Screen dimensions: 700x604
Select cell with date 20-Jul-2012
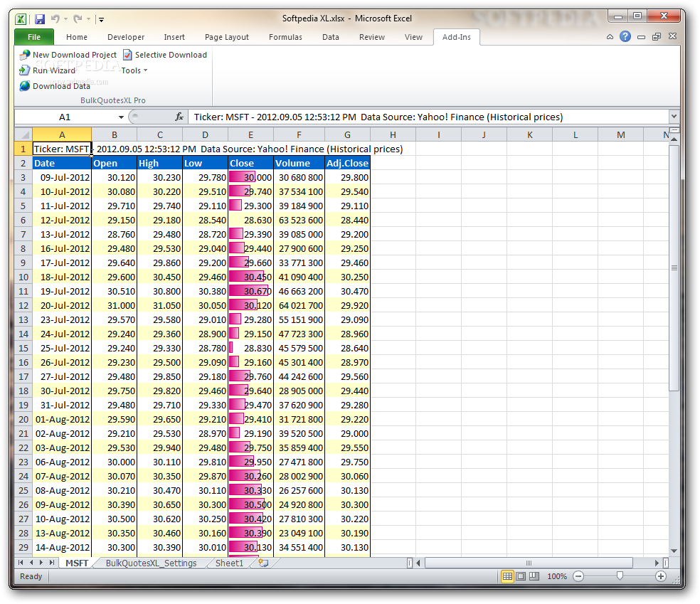[62, 305]
